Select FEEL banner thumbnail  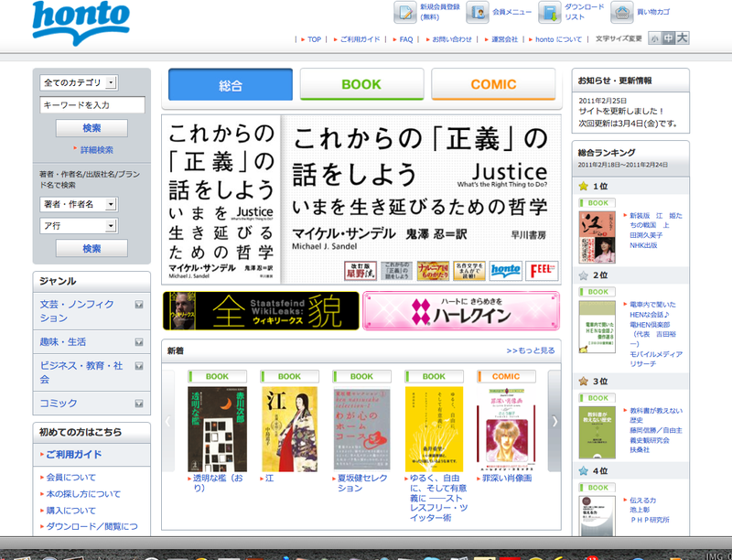point(542,271)
